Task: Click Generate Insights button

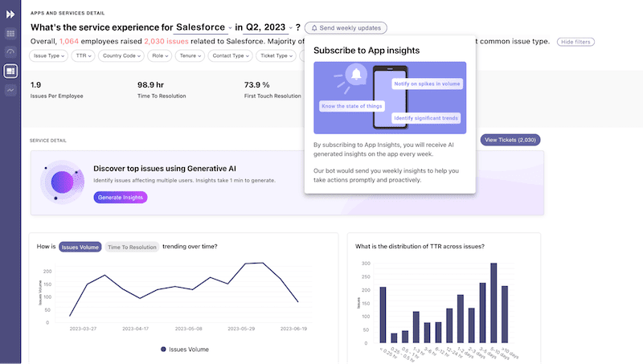Action: 120,197
